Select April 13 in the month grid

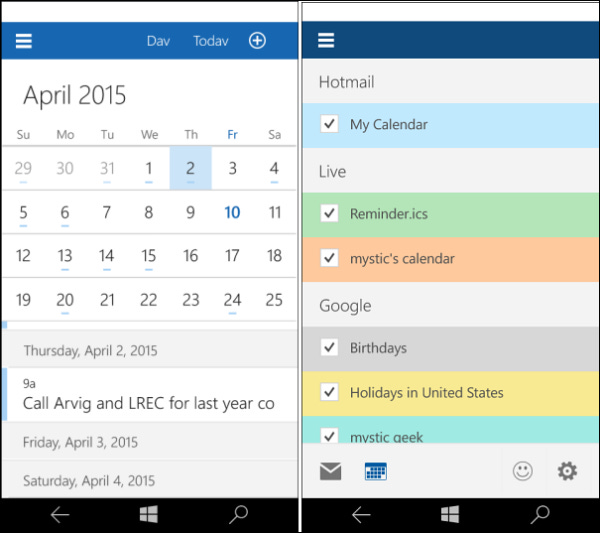point(65,256)
